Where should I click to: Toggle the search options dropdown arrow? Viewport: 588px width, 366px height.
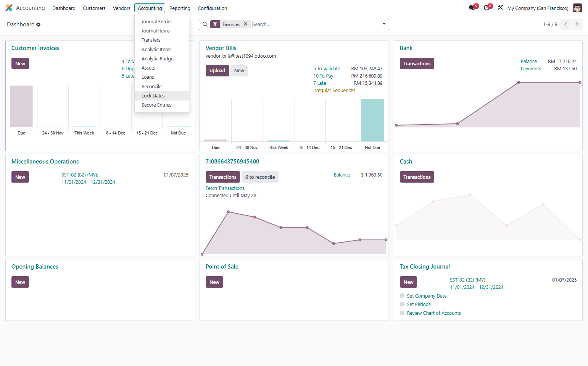tap(384, 24)
